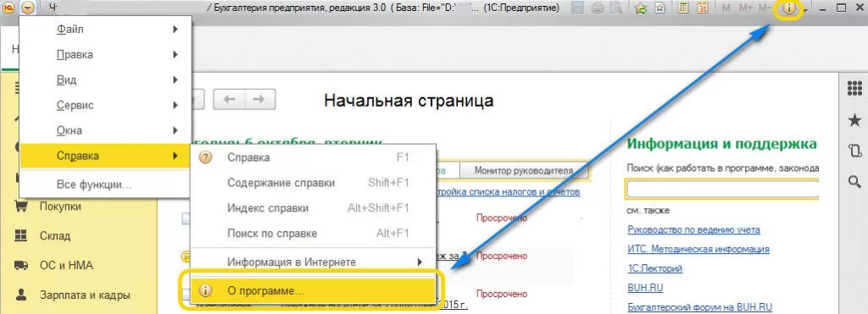This screenshot has height=314, width=868.
Task: Open Склад section in sidebar
Action: pyautogui.click(x=55, y=236)
